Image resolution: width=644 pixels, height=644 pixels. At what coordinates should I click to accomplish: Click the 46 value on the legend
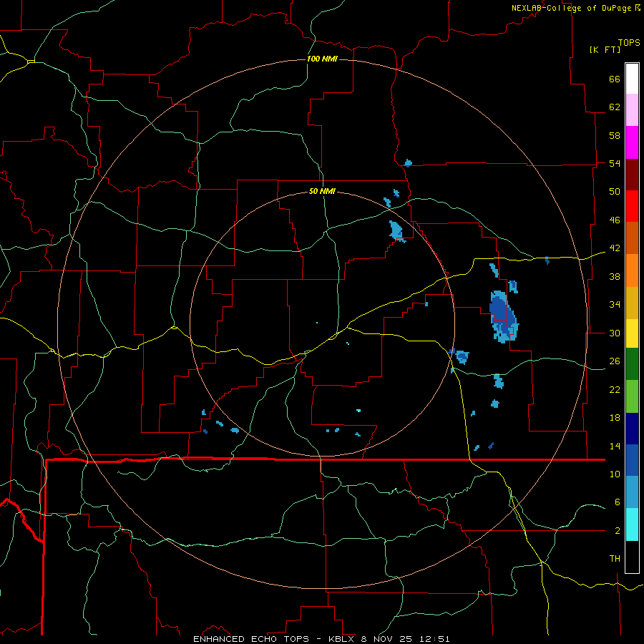click(615, 220)
